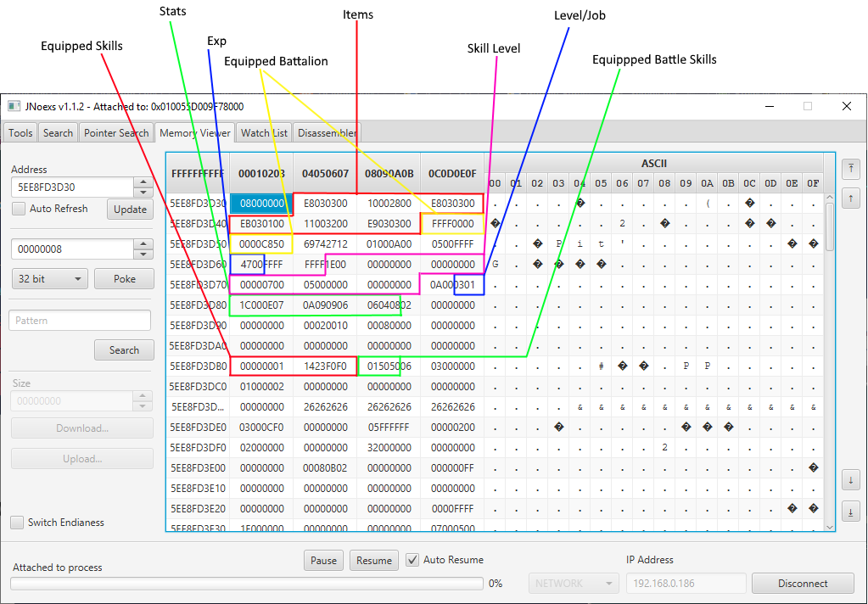The image size is (868, 604).
Task: Select the Memory Viewer tab
Action: click(195, 133)
